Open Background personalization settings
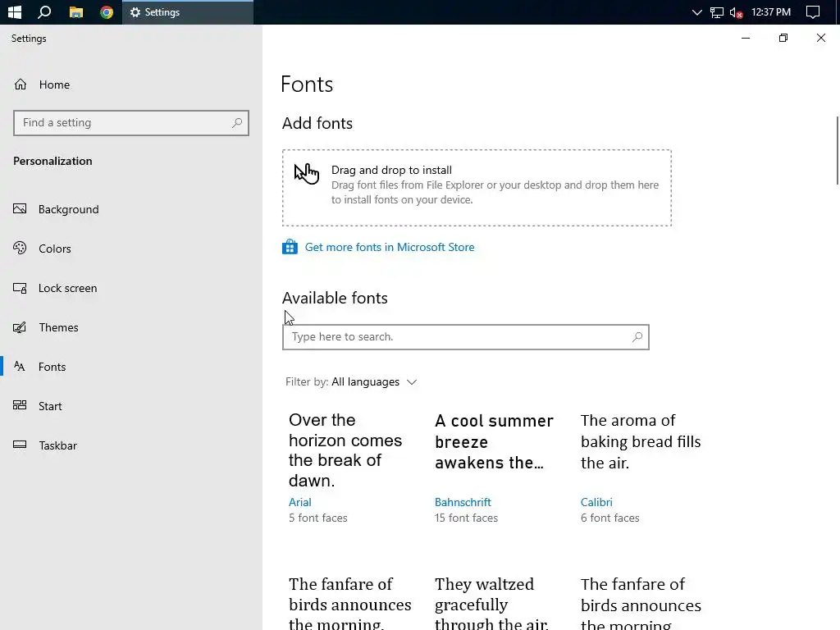This screenshot has height=630, width=840. (x=68, y=209)
